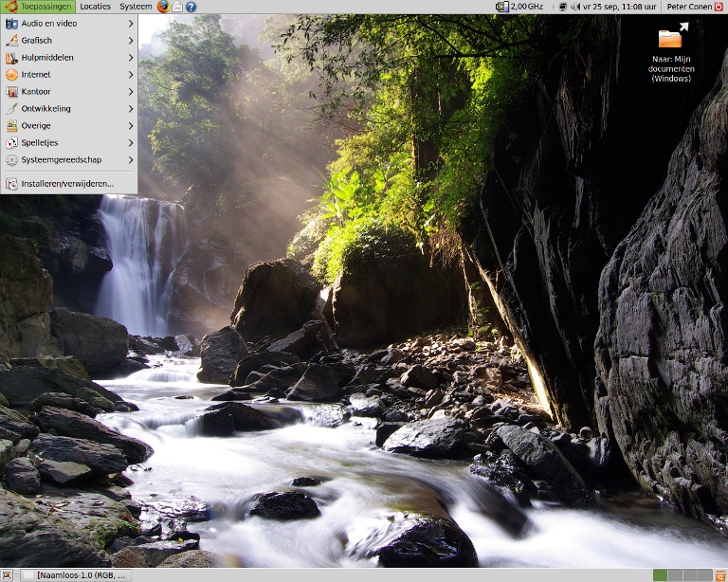Image resolution: width=728 pixels, height=582 pixels.
Task: Click the volume speaker icon
Action: point(575,7)
